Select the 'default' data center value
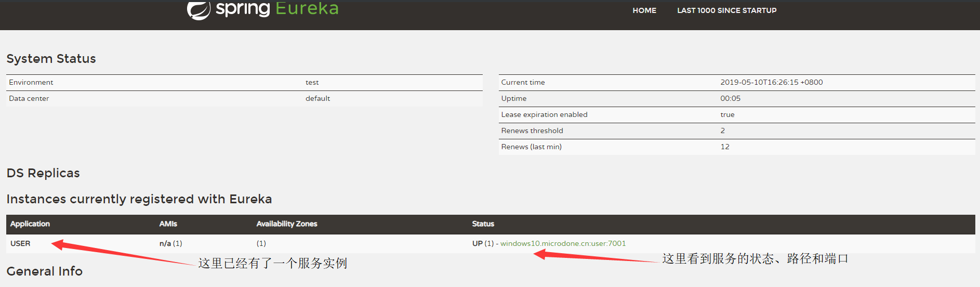Viewport: 980px width, 287px height. pyautogui.click(x=317, y=98)
